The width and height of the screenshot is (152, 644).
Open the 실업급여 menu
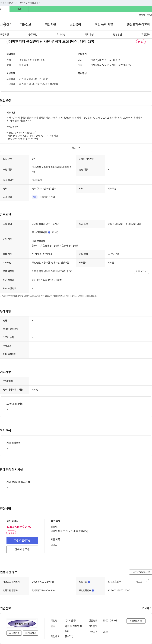[x=75, y=24]
